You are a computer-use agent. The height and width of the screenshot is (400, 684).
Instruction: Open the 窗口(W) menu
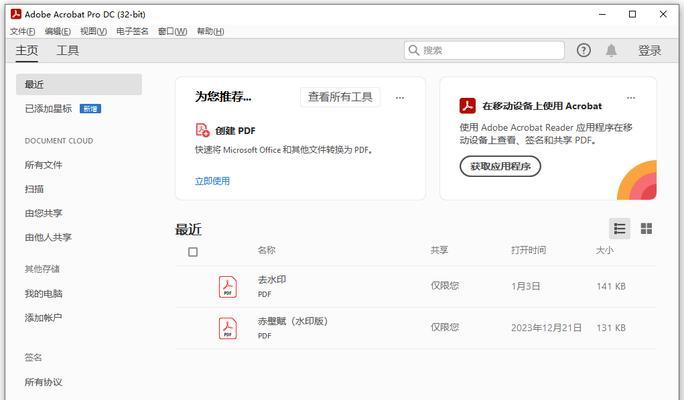coord(172,31)
